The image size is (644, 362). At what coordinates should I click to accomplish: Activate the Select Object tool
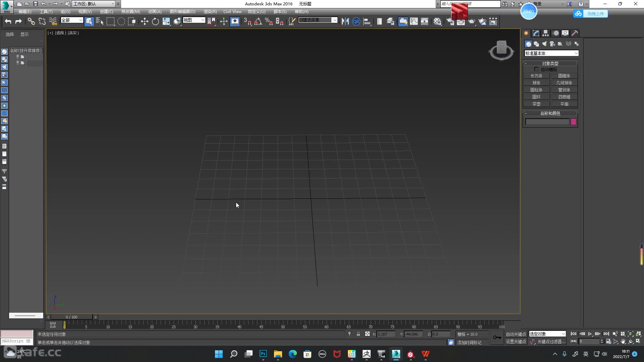point(89,21)
